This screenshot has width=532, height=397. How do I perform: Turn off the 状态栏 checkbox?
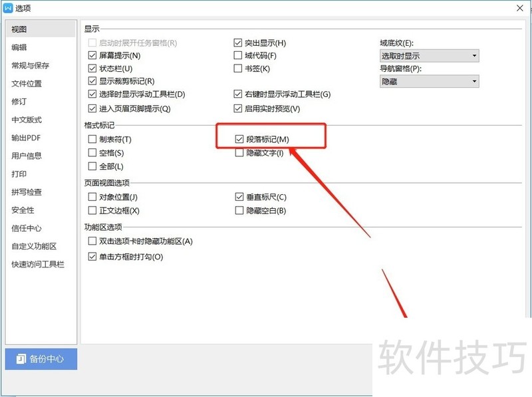click(92, 68)
